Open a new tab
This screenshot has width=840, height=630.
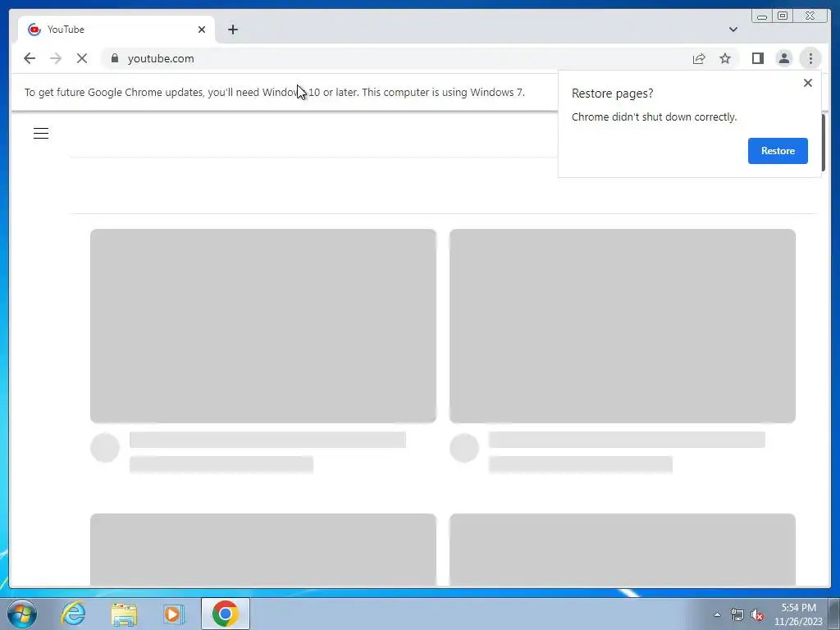point(232,30)
